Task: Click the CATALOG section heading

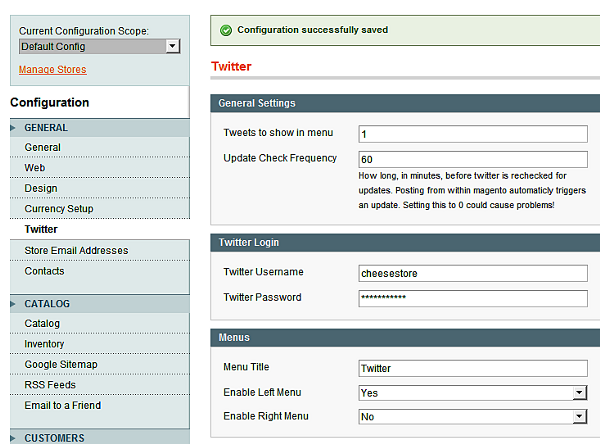Action: pos(47,304)
